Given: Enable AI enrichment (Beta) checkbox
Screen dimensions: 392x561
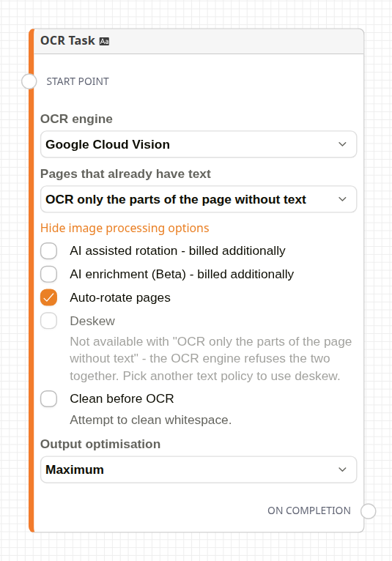Looking at the screenshot, I should click(48, 274).
